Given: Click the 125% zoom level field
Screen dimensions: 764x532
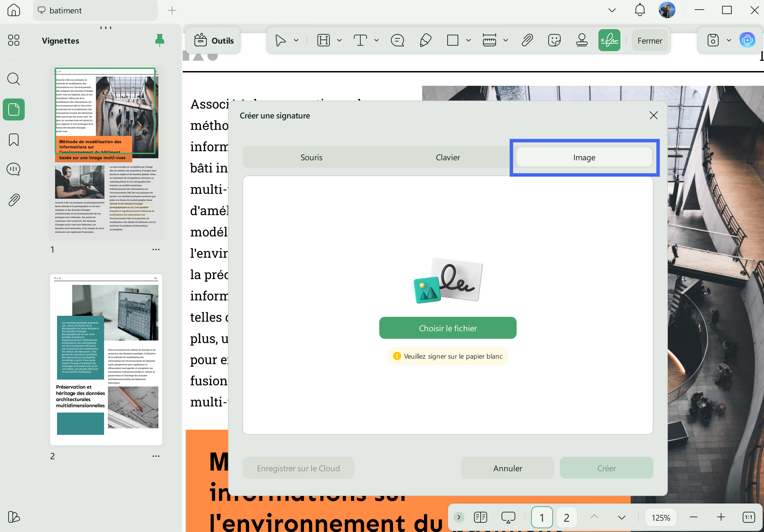Looking at the screenshot, I should pos(661,517).
